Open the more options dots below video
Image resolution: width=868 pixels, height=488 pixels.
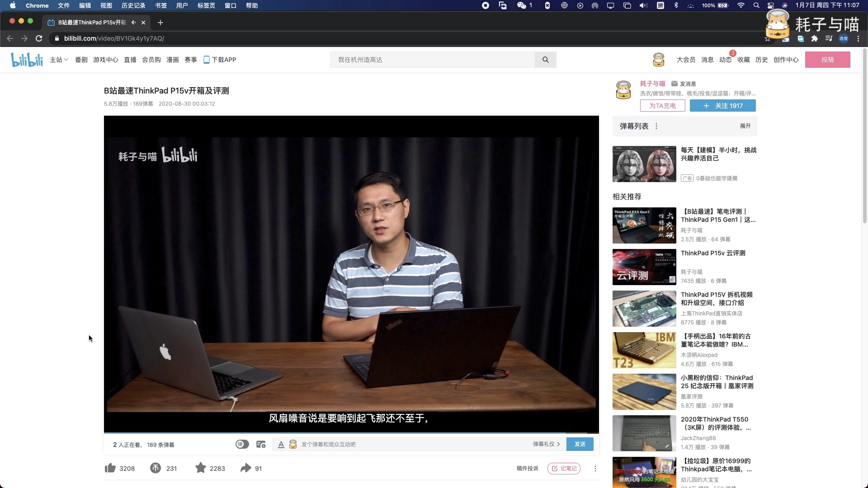[x=595, y=469]
